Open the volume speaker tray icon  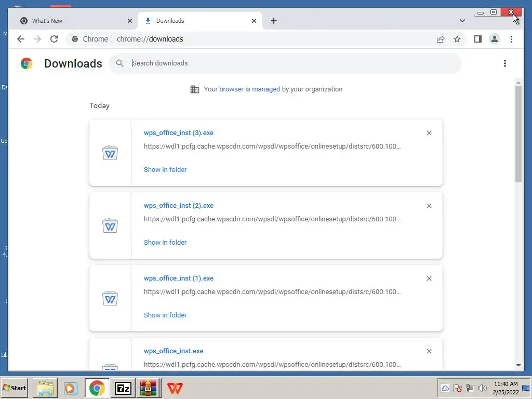482,388
